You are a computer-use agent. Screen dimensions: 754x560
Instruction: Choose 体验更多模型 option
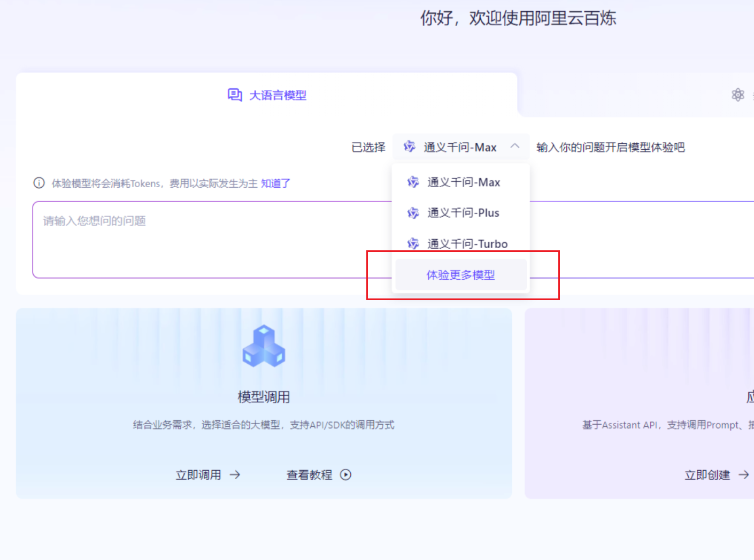point(461,275)
